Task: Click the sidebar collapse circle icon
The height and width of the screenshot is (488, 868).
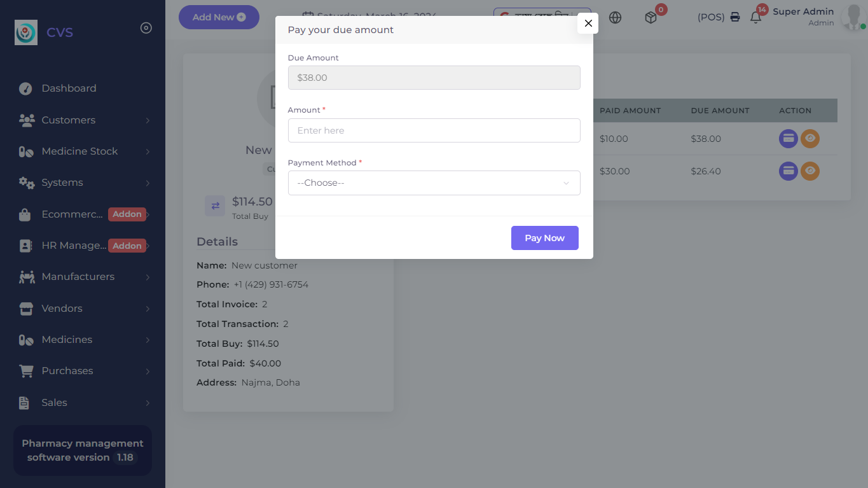Action: (146, 28)
